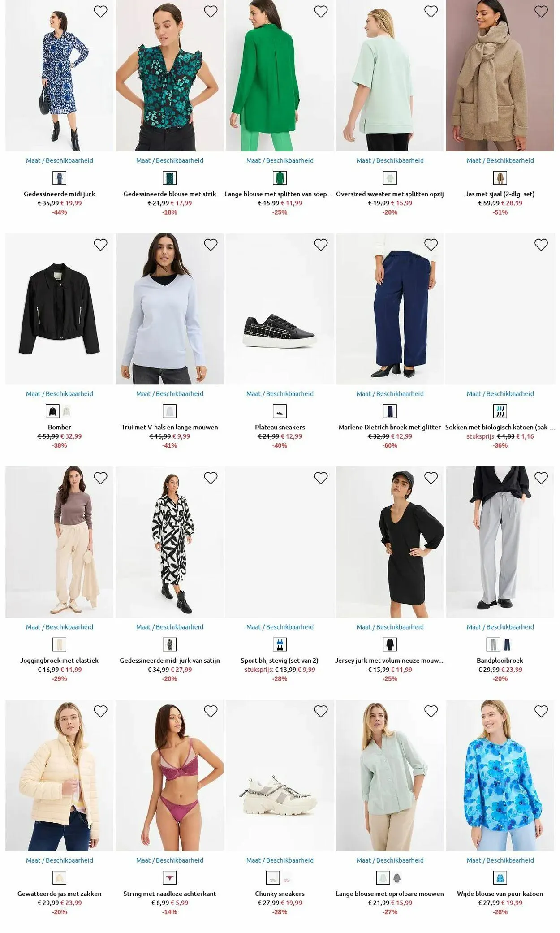Favorite the Gedessineerde midi jurk with heart icon
Image resolution: width=560 pixels, height=933 pixels.
point(100,12)
